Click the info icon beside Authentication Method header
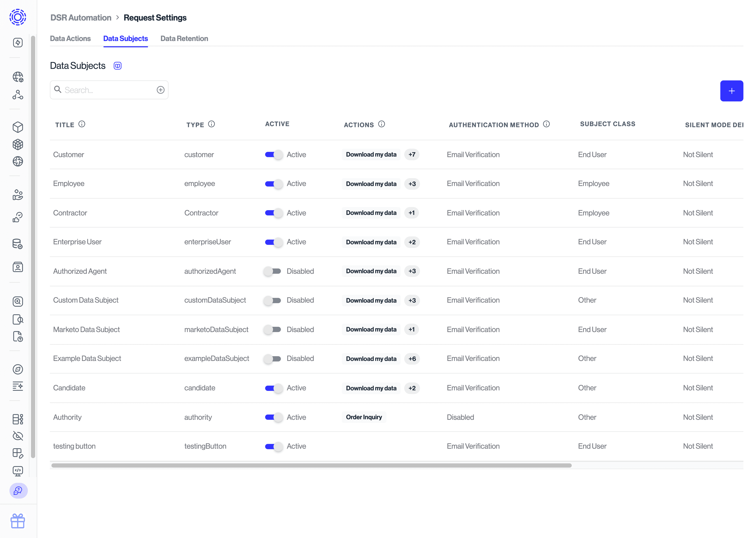The width and height of the screenshot is (756, 538). point(546,124)
